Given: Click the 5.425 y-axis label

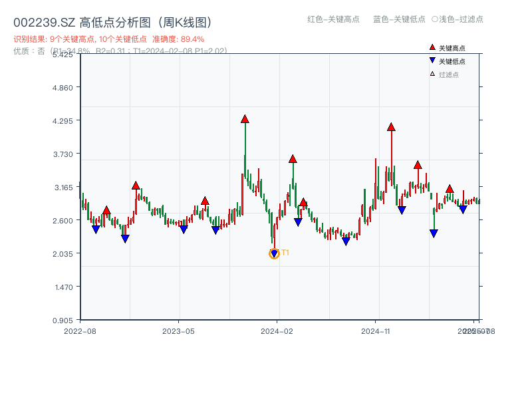Looking at the screenshot, I should [63, 55].
